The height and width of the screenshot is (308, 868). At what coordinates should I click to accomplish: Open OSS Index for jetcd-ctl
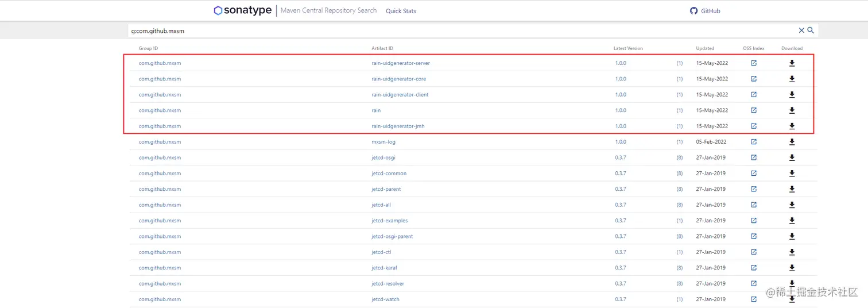point(754,252)
